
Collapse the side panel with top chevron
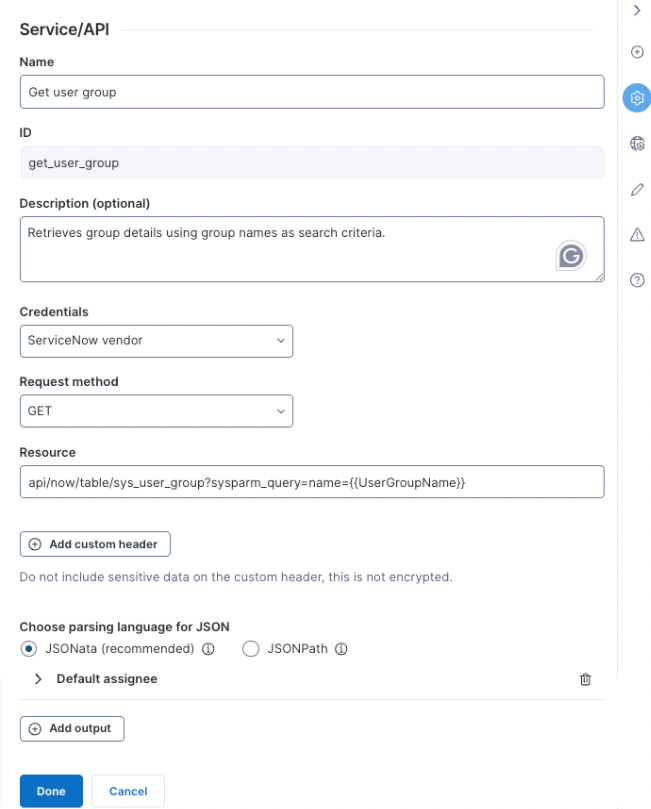pos(637,10)
